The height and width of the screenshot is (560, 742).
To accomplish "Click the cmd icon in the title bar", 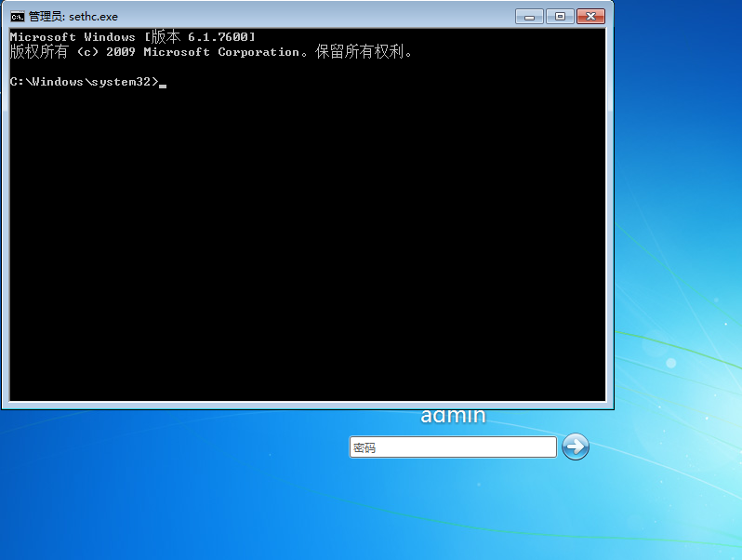I will [x=17, y=16].
